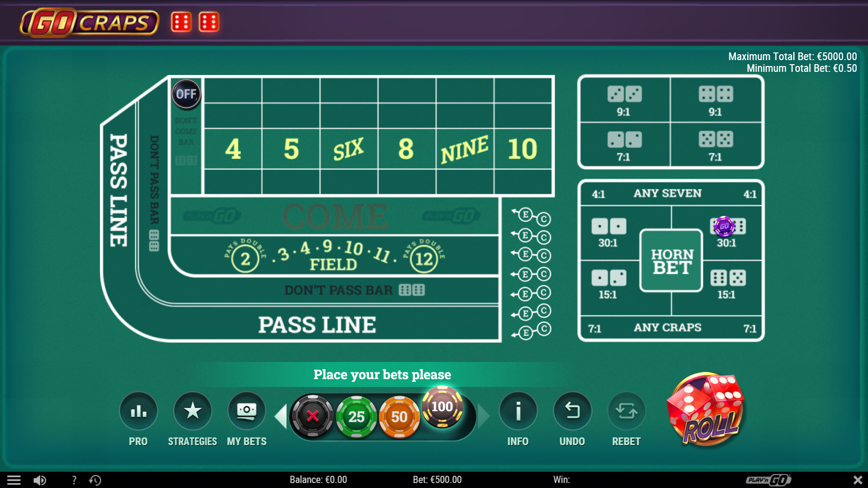
Task: Open the help question mark
Action: (x=74, y=480)
